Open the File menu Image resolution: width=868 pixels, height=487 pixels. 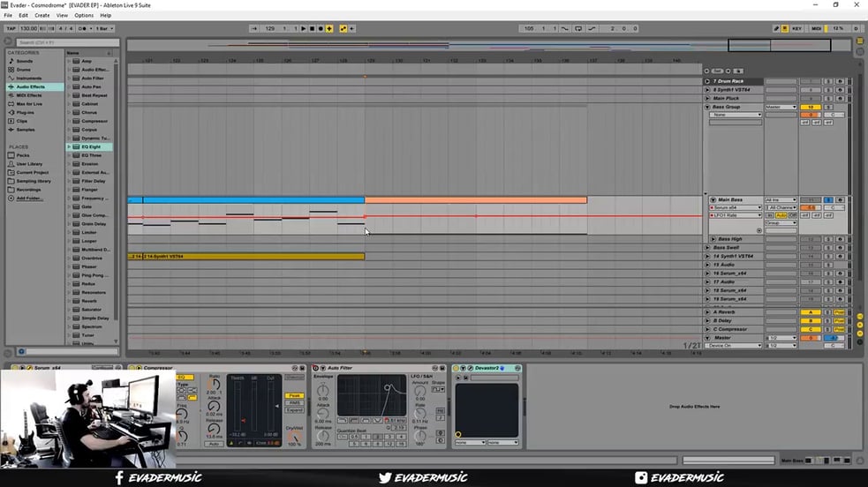[8, 16]
